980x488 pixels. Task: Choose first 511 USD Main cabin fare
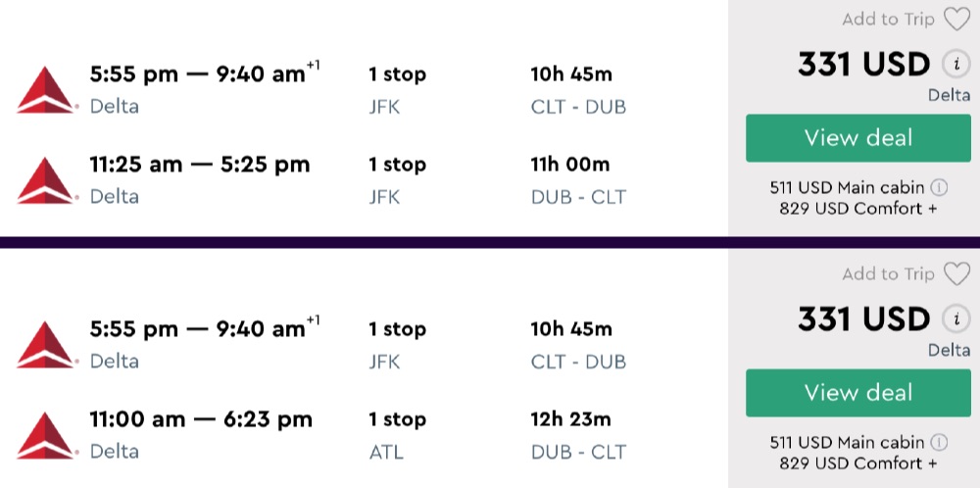[x=848, y=187]
